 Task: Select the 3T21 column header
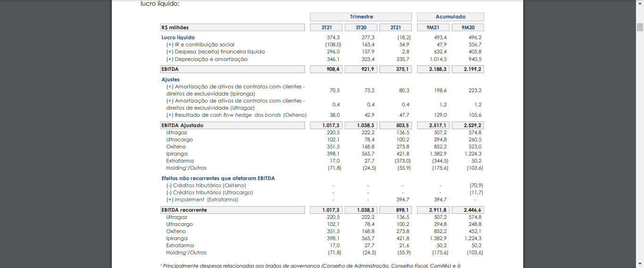[326, 27]
